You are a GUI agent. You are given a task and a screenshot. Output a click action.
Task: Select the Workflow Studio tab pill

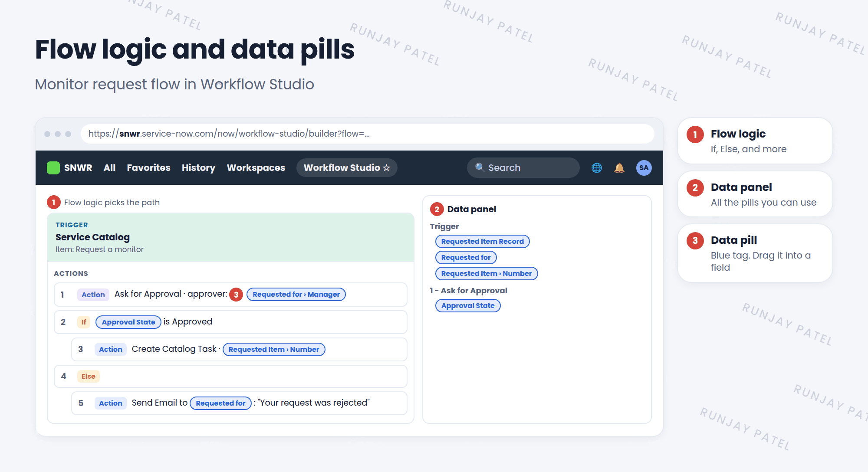click(347, 168)
